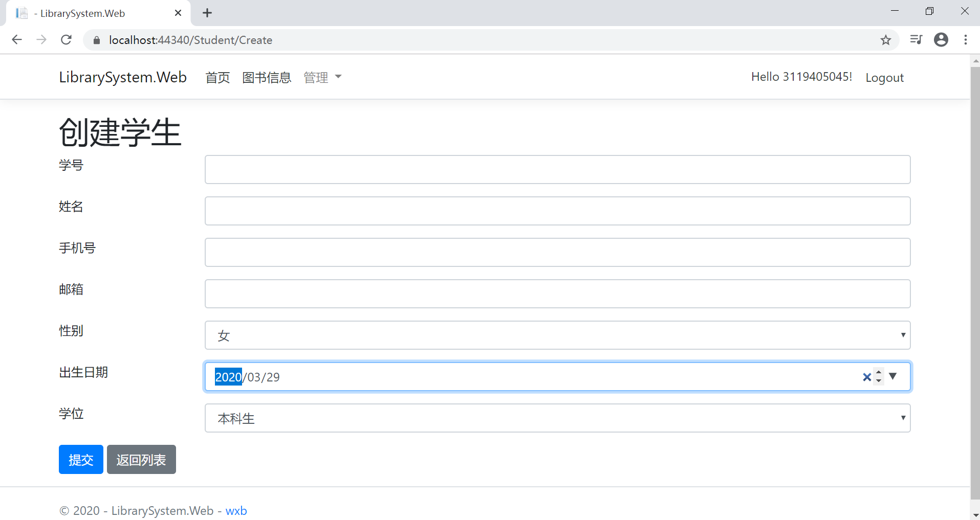
Task: Open a new tab with the plus icon
Action: coord(207,13)
